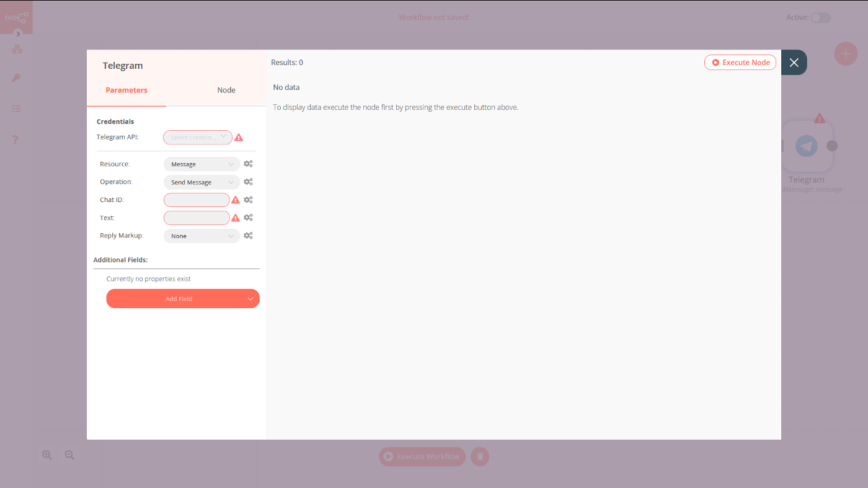
Task: Click the 'Workflow not saved!' header text
Action: 434,17
